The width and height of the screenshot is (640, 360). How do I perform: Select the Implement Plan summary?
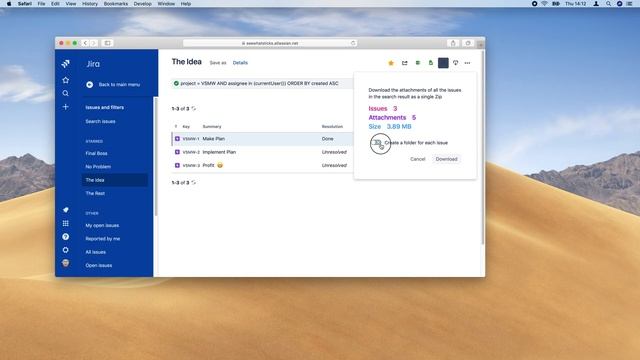click(x=219, y=152)
